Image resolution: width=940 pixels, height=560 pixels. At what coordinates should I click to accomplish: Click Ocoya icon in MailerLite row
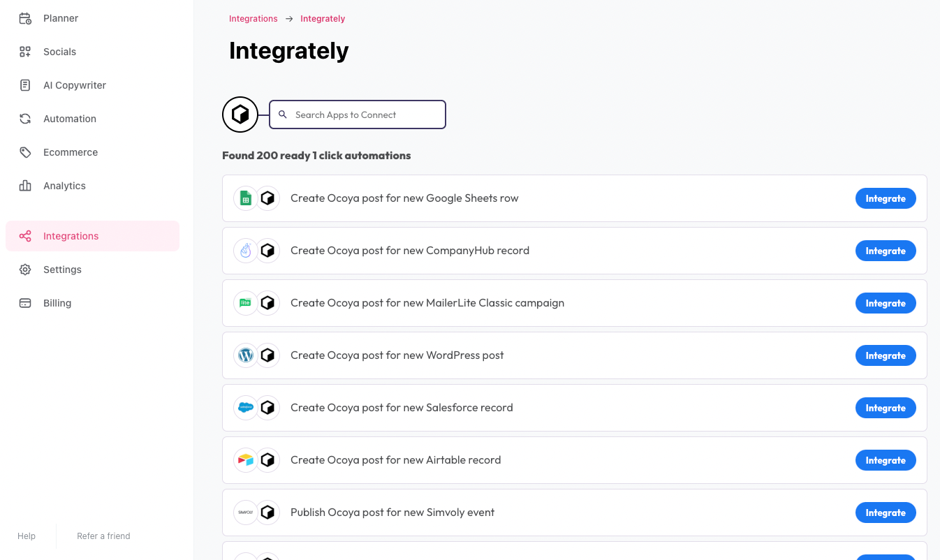coord(267,303)
